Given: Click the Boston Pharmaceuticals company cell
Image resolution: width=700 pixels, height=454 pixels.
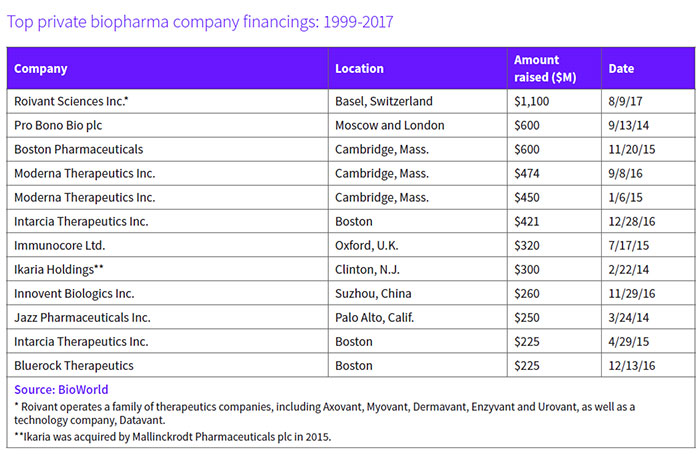Looking at the screenshot, I should click(x=79, y=149).
